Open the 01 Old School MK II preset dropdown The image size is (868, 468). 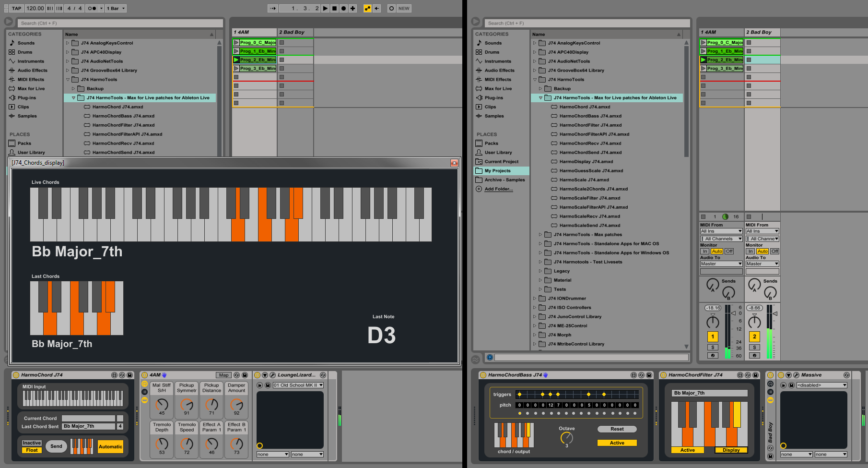298,385
